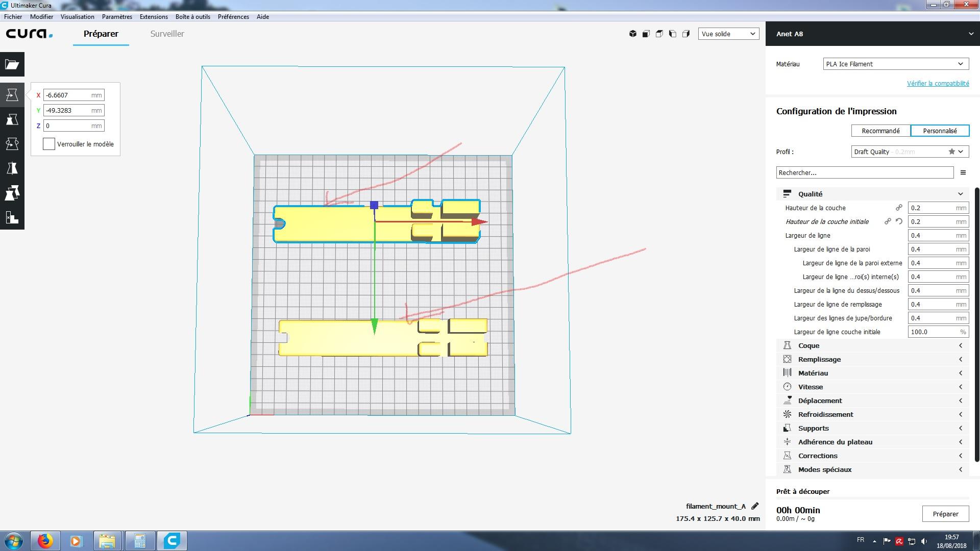
Task: Select the Rotate tool icon
Action: [x=12, y=144]
